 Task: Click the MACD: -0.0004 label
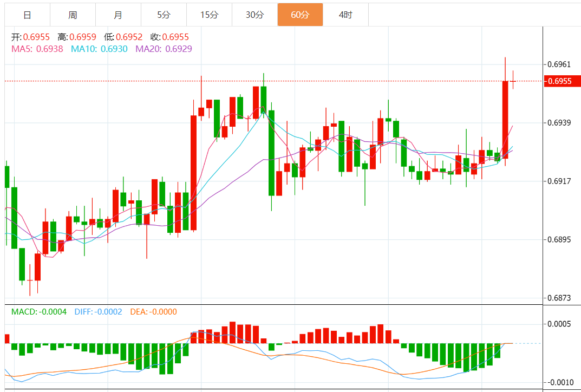coord(39,312)
